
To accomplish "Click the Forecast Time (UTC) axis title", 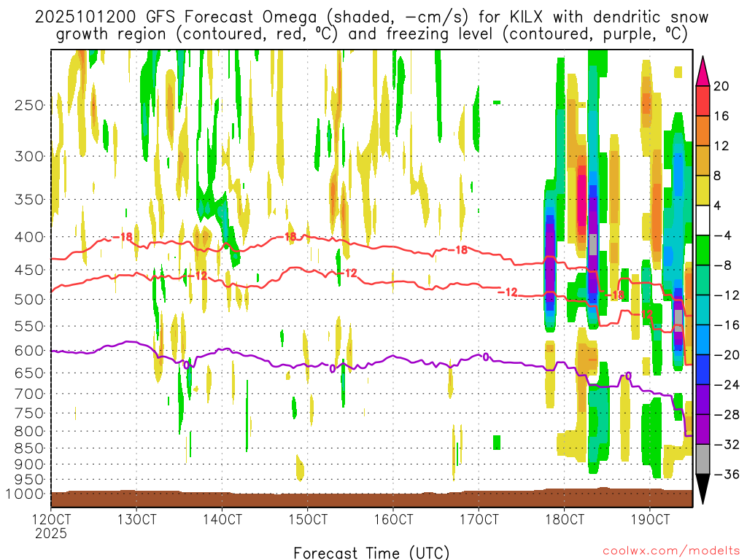I will pyautogui.click(x=371, y=552).
